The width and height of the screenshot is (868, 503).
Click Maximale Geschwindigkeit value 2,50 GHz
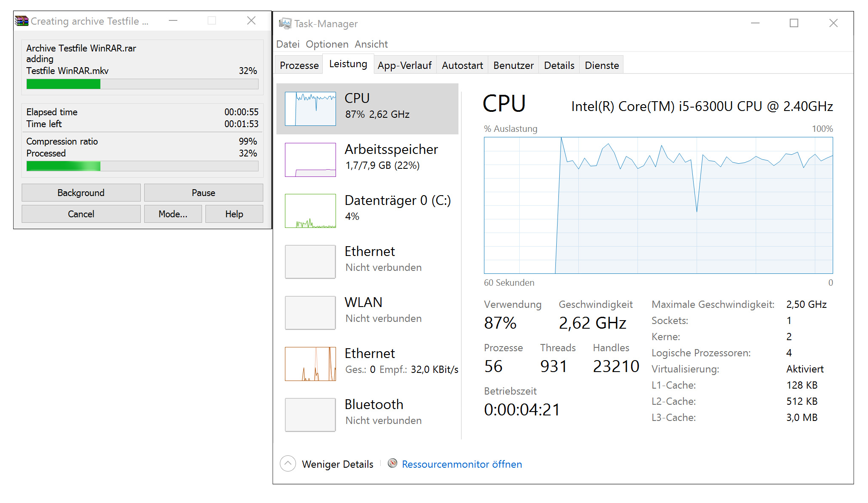(x=806, y=304)
